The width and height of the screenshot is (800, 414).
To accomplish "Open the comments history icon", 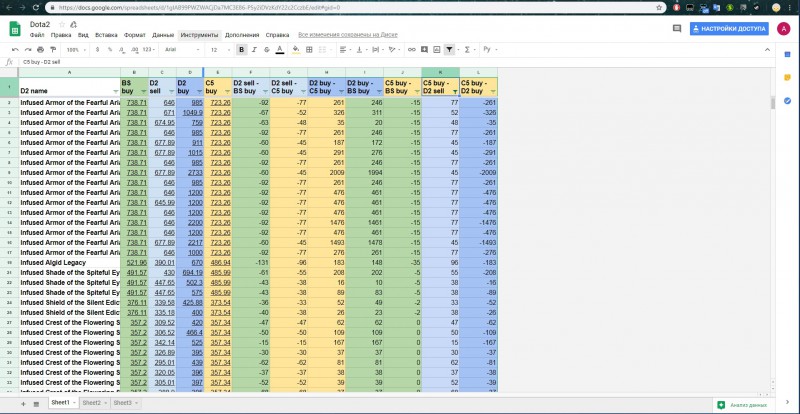I will 677,29.
